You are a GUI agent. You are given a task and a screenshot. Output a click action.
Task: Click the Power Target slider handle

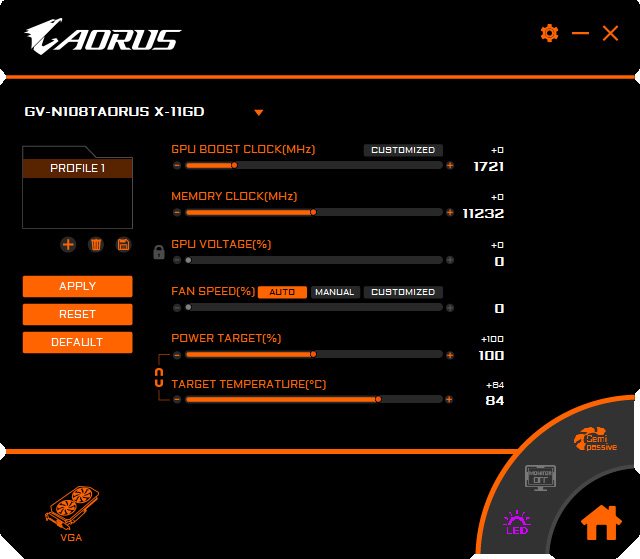(313, 354)
